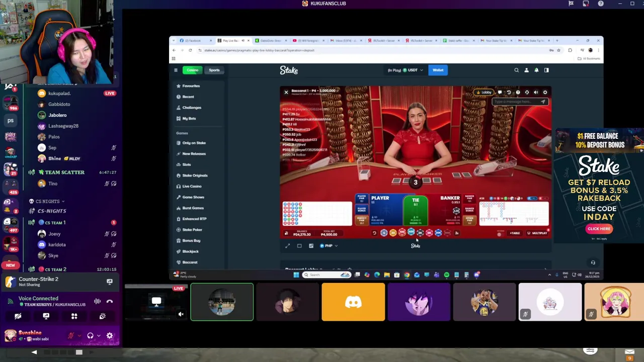Image resolution: width=644 pixels, height=362 pixels.
Task: Open Stake Originals in sidebar
Action: coord(195,175)
